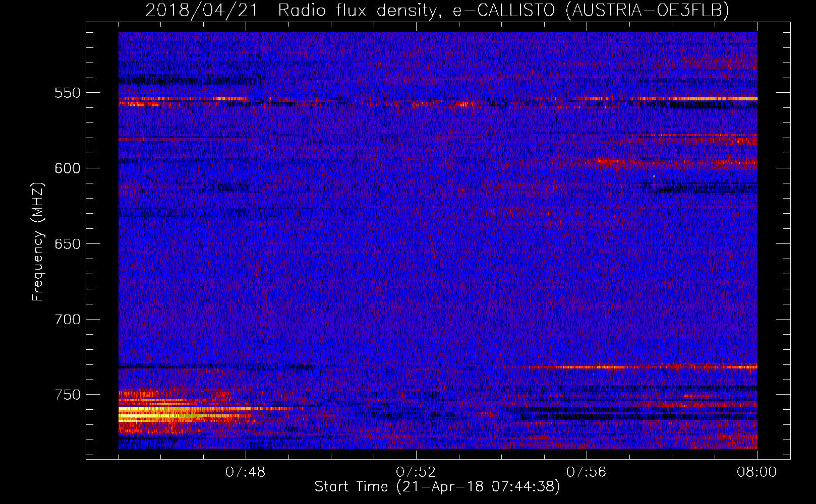The image size is (816, 504).
Task: Select the date text '2018/04/21' in title
Action: click(201, 11)
